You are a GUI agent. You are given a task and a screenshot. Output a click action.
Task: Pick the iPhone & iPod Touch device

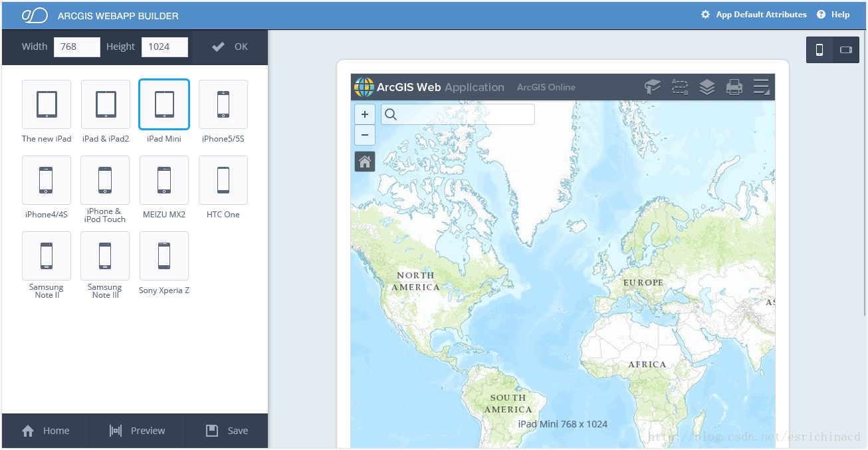coord(105,180)
